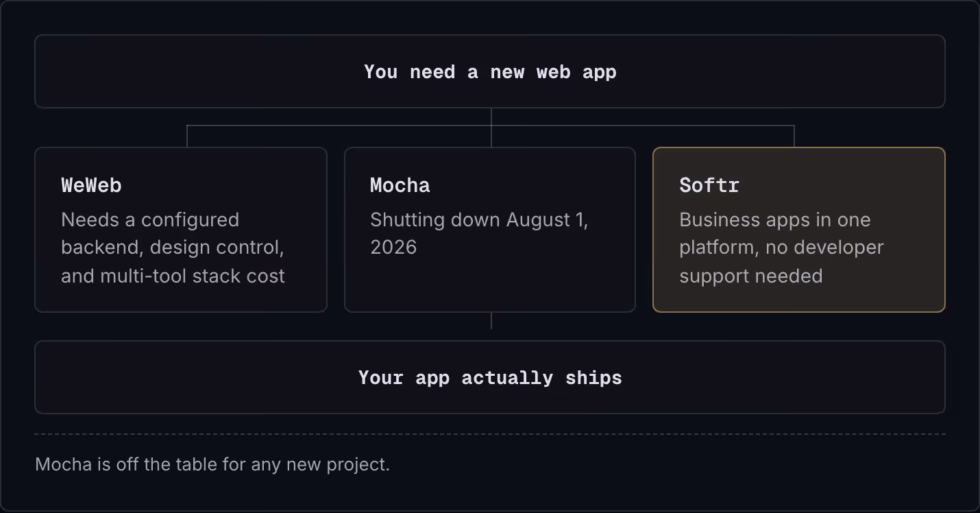This screenshot has height=513, width=980.
Task: Click "Business apps in one platform" description
Action: tap(781, 248)
